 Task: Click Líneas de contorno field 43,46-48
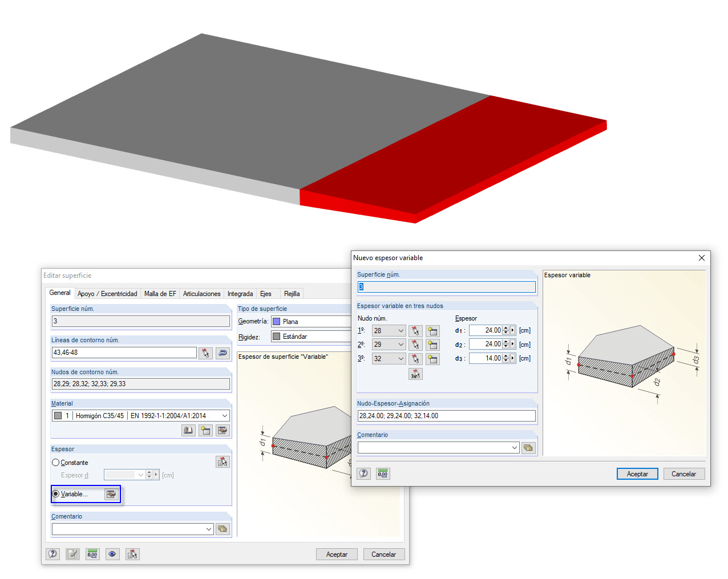[x=124, y=353]
